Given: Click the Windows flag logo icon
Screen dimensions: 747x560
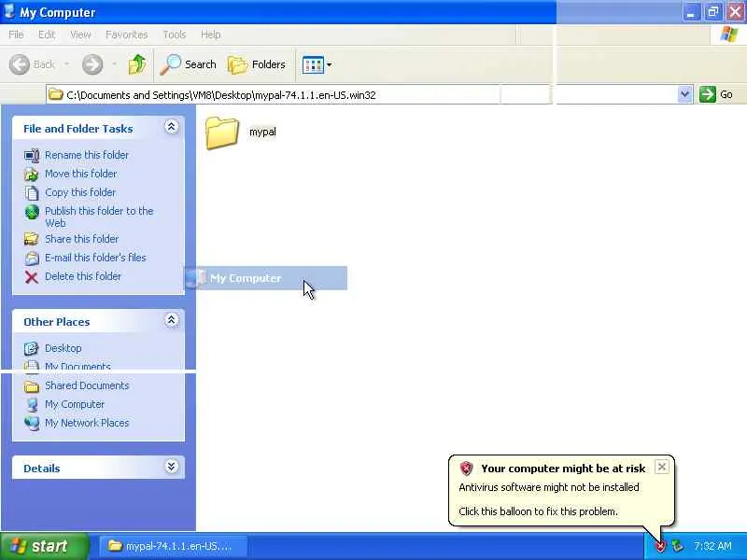Looking at the screenshot, I should pos(728,35).
